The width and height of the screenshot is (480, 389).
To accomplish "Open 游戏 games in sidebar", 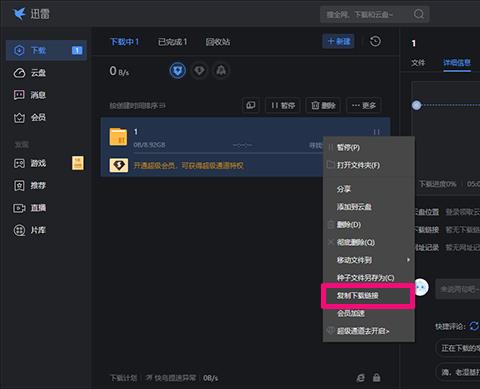I will click(29, 163).
